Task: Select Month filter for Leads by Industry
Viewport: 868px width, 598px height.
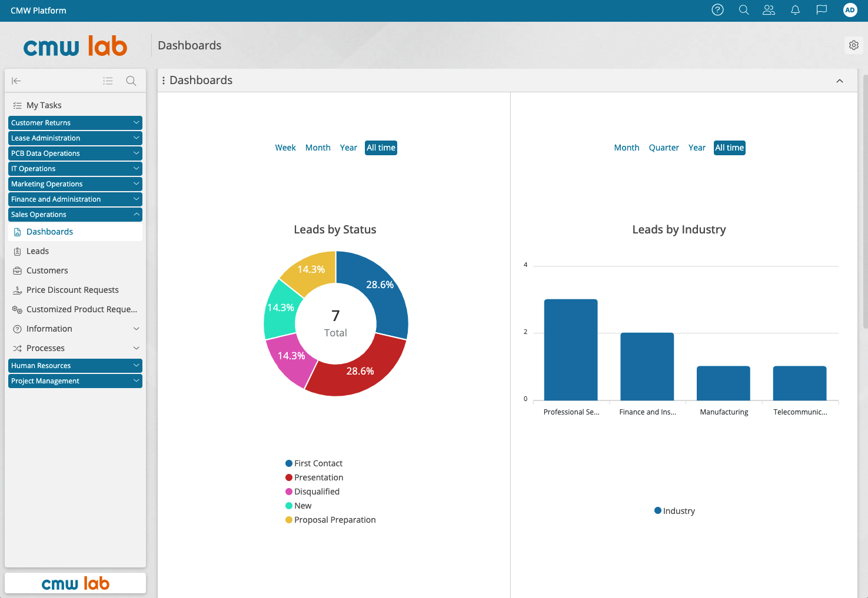Action: 627,148
